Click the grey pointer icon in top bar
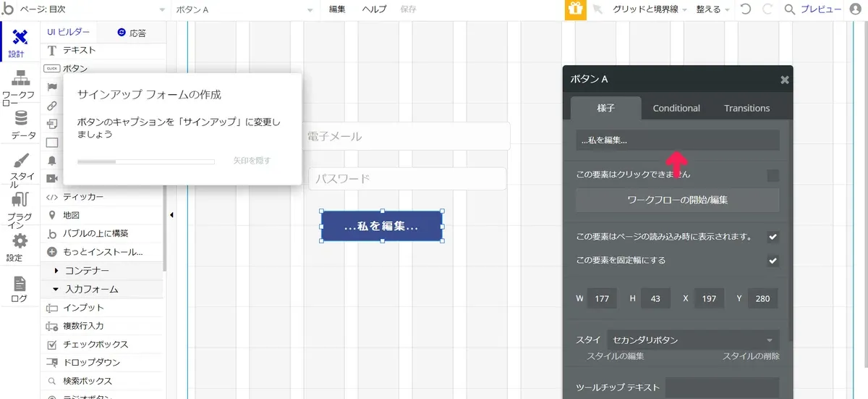Image resolution: width=868 pixels, height=399 pixels. coord(597,9)
